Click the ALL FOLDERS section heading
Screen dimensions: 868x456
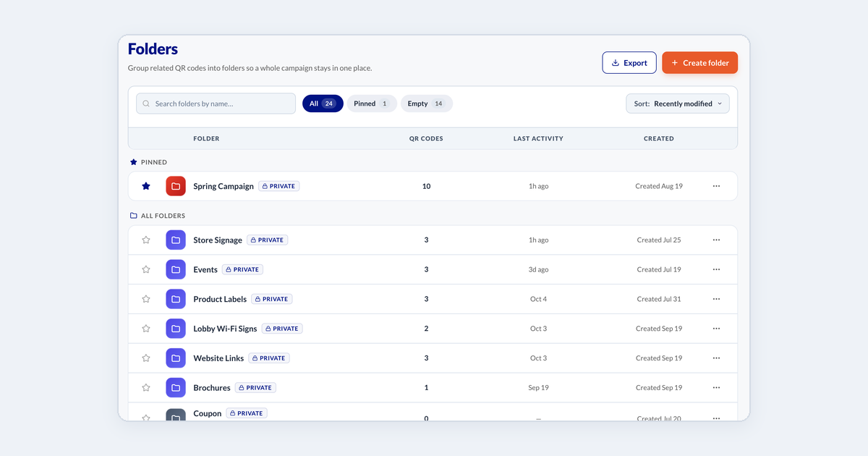163,216
